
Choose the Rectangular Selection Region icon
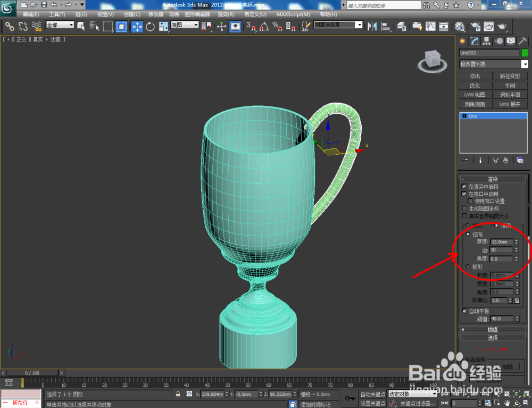coord(108,26)
